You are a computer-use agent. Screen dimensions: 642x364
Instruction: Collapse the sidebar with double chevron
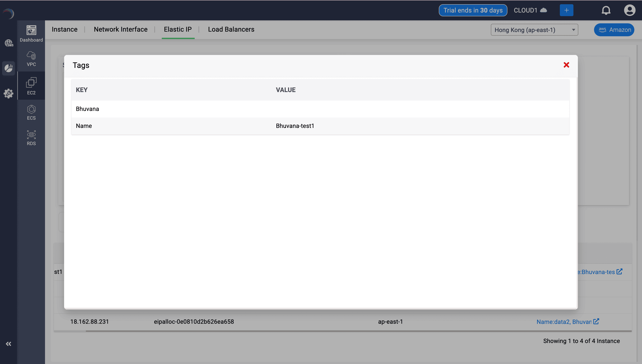coord(8,344)
